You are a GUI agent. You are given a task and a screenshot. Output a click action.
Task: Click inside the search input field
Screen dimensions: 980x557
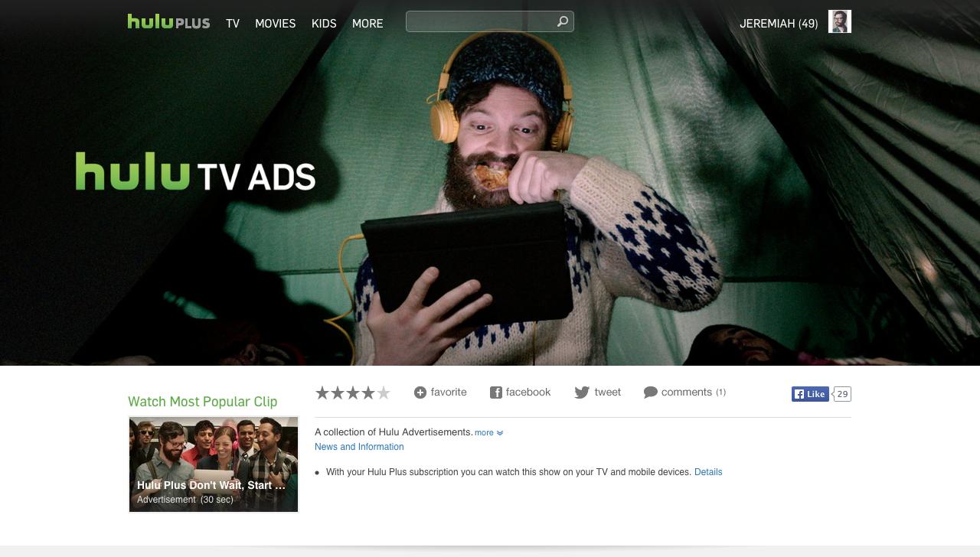point(479,21)
